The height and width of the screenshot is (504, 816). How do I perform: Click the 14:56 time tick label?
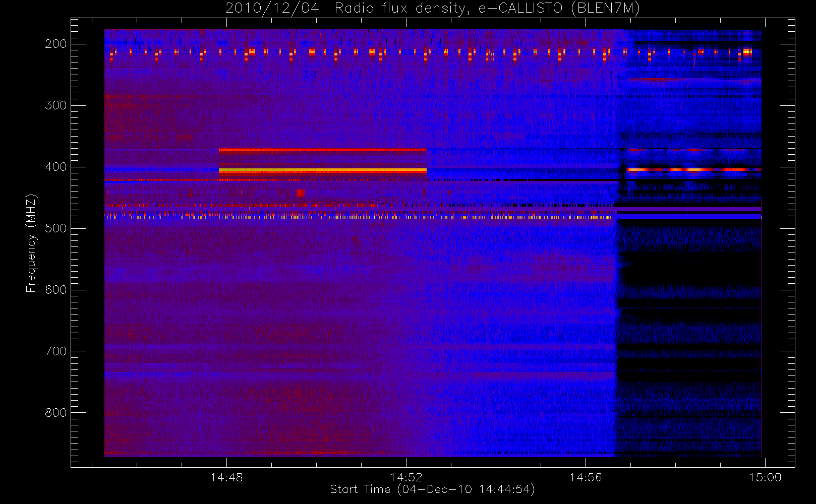pyautogui.click(x=586, y=477)
